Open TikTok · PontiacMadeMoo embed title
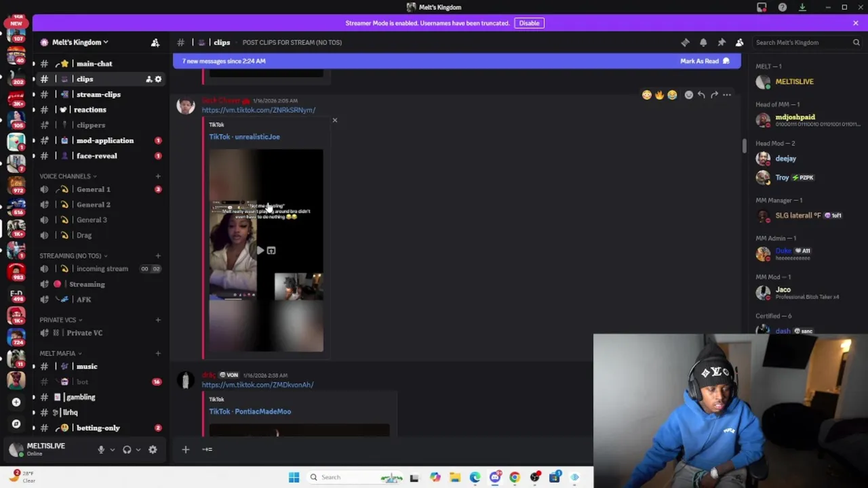 [x=250, y=411]
